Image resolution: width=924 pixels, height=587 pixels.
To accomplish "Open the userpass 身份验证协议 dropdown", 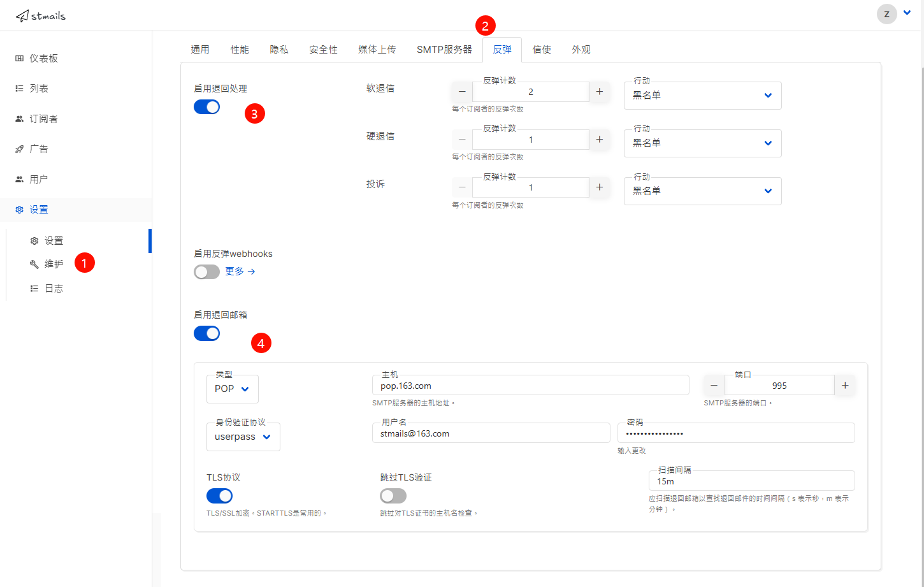I will 243,437.
